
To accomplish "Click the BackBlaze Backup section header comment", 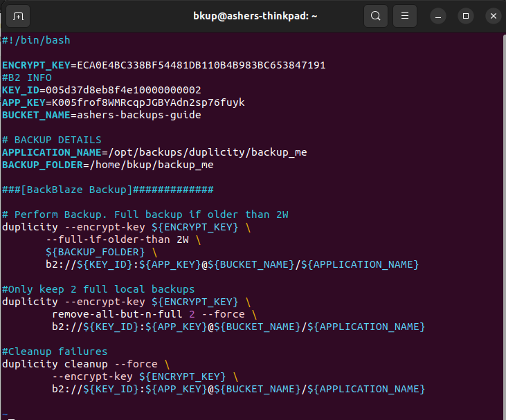I will [x=107, y=190].
